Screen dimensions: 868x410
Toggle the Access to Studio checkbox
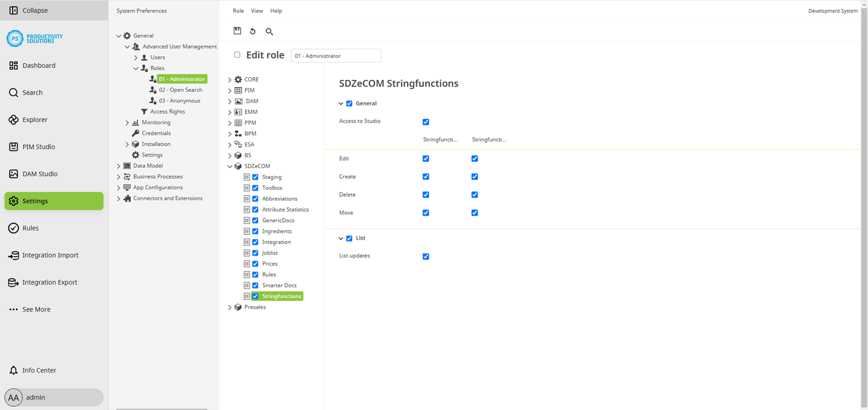click(x=425, y=122)
